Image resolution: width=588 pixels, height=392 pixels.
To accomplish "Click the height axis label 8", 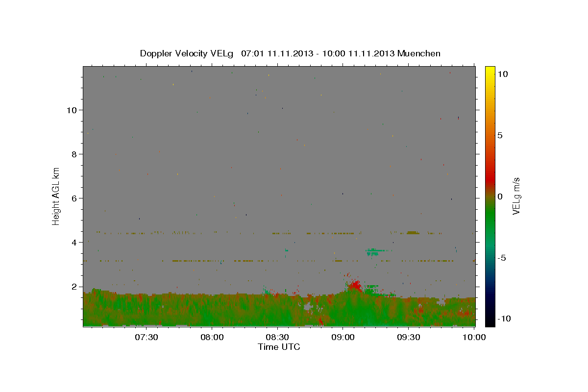I will tap(75, 154).
